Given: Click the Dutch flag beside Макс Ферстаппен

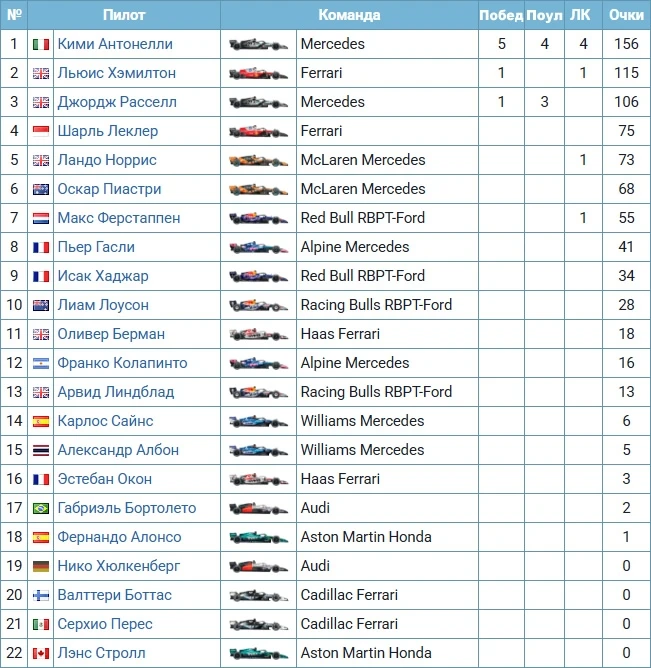Looking at the screenshot, I should point(41,218).
